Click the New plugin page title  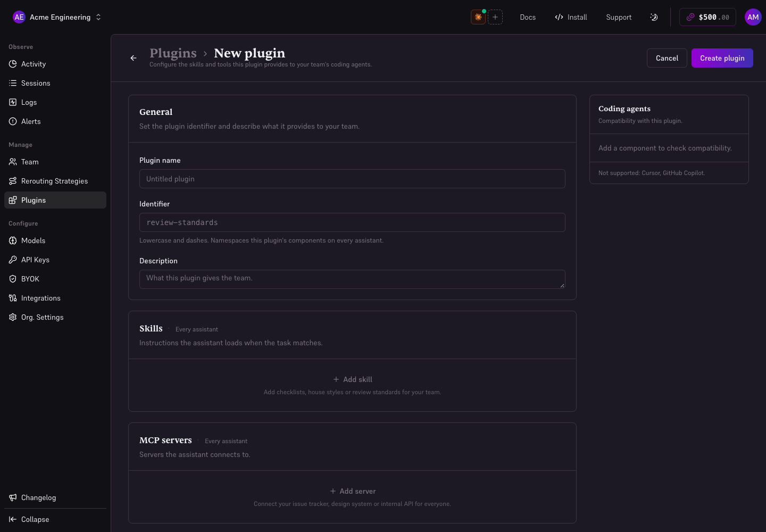click(249, 53)
